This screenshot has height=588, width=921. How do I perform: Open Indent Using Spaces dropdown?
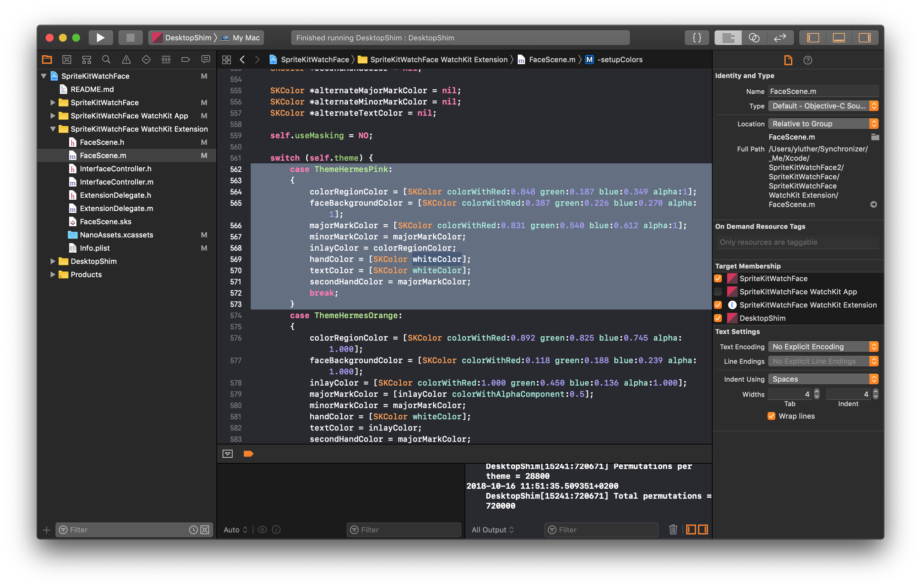823,379
